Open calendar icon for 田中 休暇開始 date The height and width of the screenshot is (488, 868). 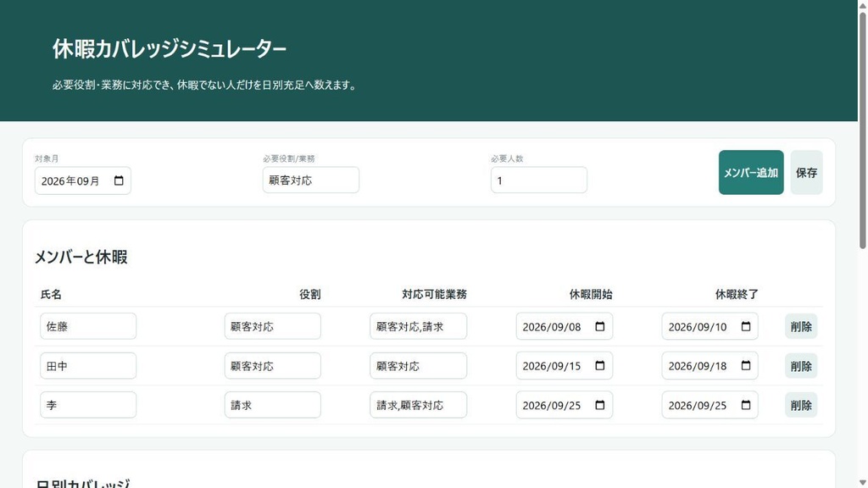(x=600, y=366)
